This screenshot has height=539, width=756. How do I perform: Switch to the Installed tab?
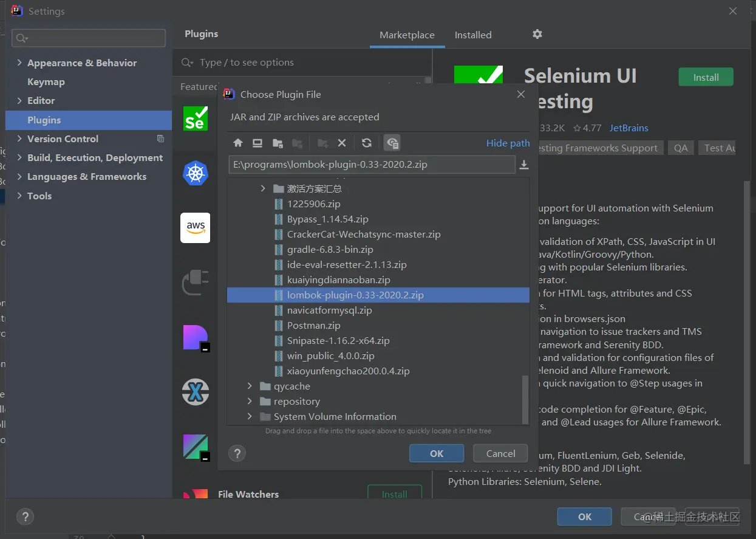coord(473,35)
